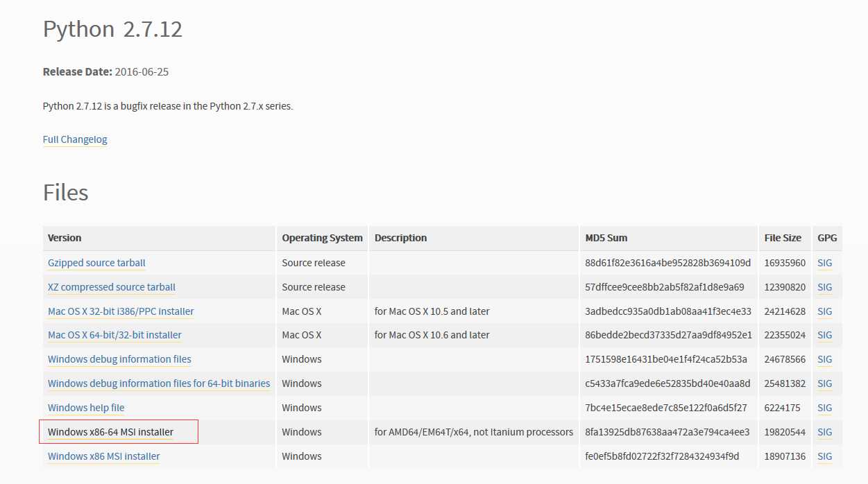Image resolution: width=868 pixels, height=484 pixels.
Task: Download the Windows help file
Action: (86, 408)
